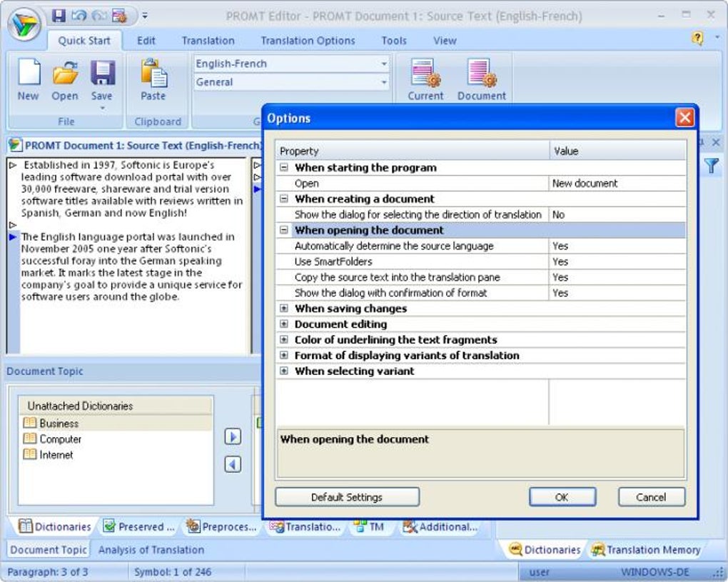728x582 pixels.
Task: Open the Translation ribbon tab
Action: pyautogui.click(x=208, y=41)
